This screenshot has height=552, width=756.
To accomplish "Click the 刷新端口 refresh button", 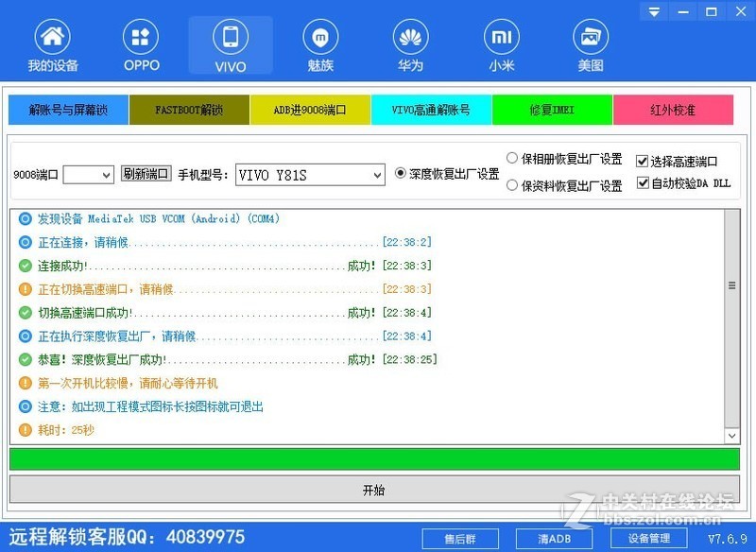I will 145,174.
